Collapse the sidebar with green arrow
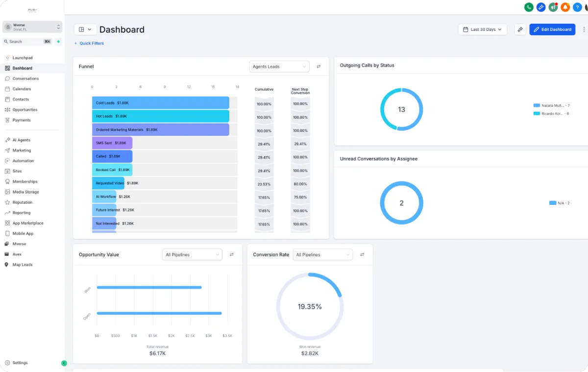This screenshot has height=372, width=588. tap(64, 363)
